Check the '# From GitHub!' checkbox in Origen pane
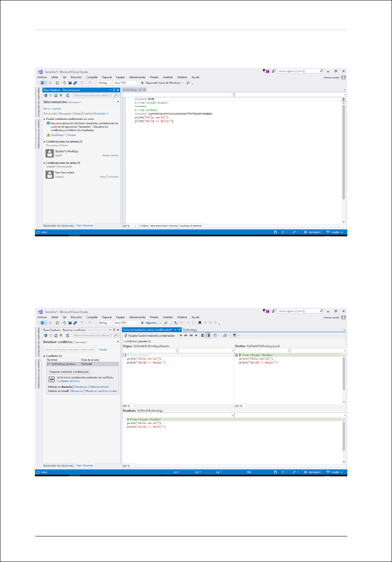Screen dimensions: 392x562 pyautogui.click(x=124, y=355)
